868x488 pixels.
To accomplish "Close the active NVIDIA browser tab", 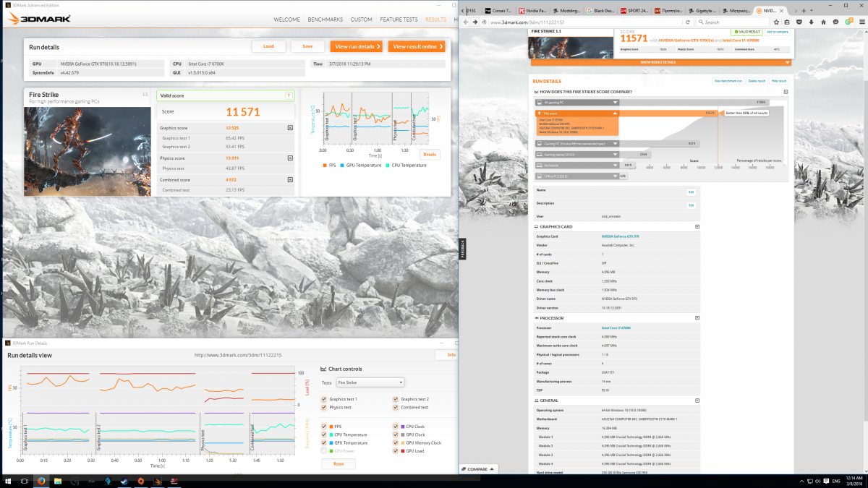I will tap(782, 11).
